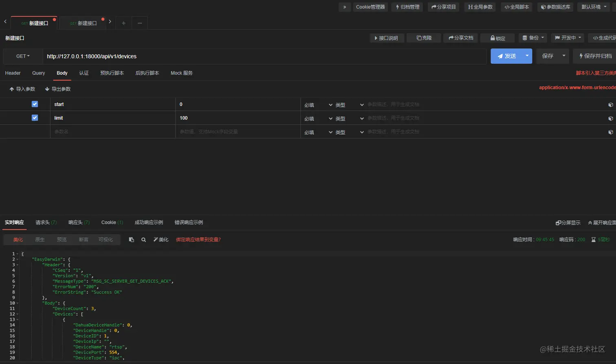Switch to 预执行脚本 tab
This screenshot has height=364, width=616.
(x=112, y=73)
